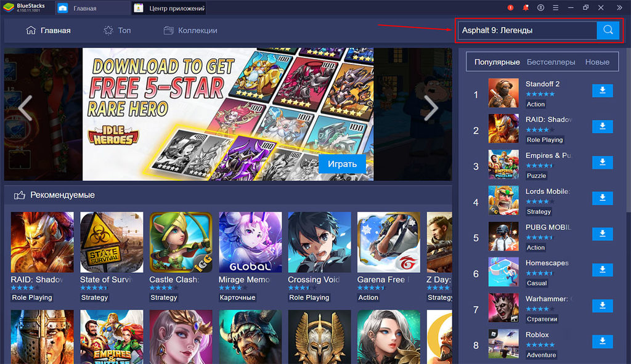Viewport: 631px width, 364px height.
Task: Click the Role Playing tag under Crossing Void
Action: coord(309,297)
